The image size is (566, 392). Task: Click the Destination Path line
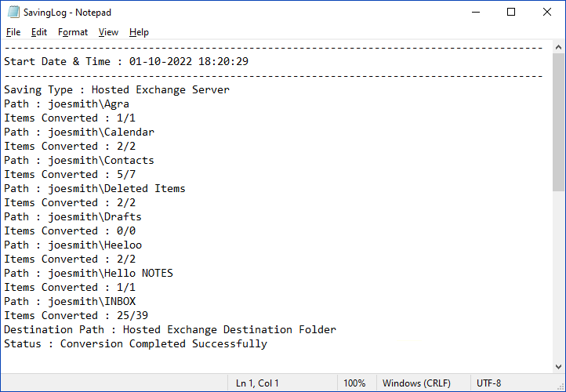[x=170, y=329]
